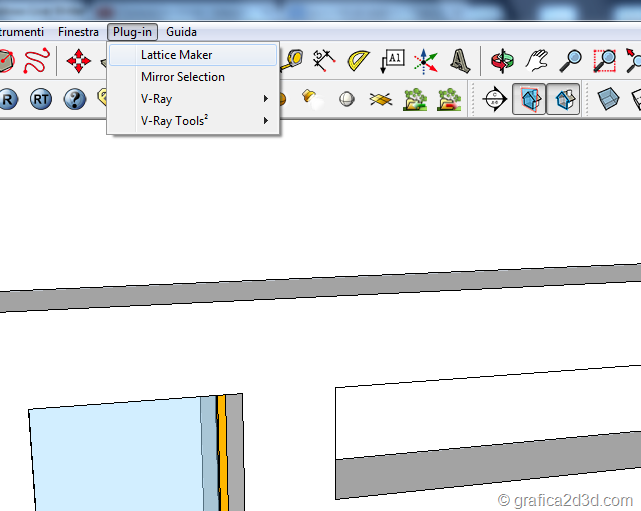Viewport: 641px width, 511px height.
Task: Open the Guida menu
Action: (181, 32)
